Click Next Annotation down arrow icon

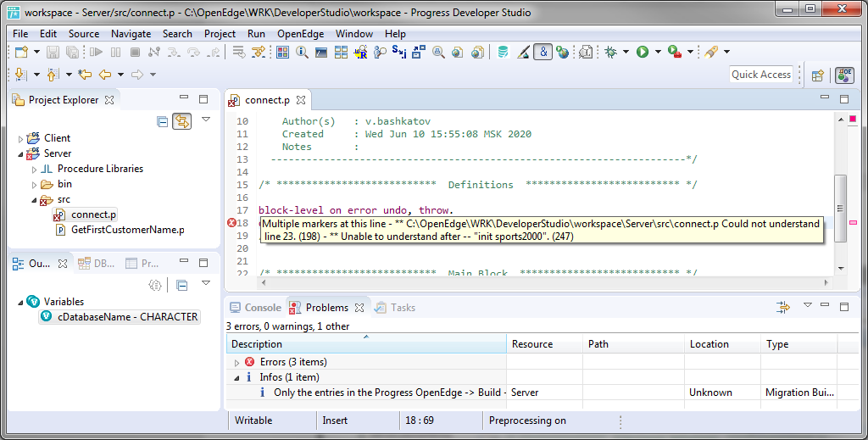point(20,74)
